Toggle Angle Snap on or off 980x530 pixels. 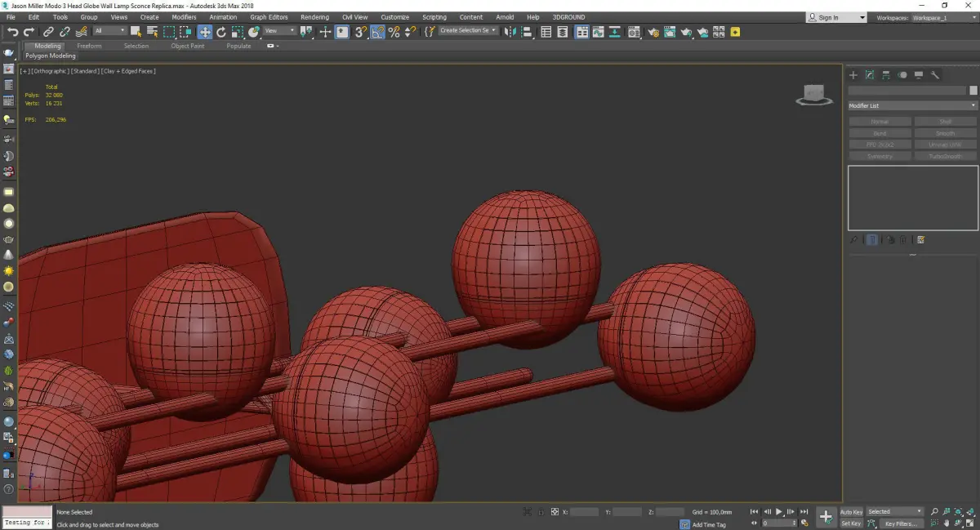[377, 32]
